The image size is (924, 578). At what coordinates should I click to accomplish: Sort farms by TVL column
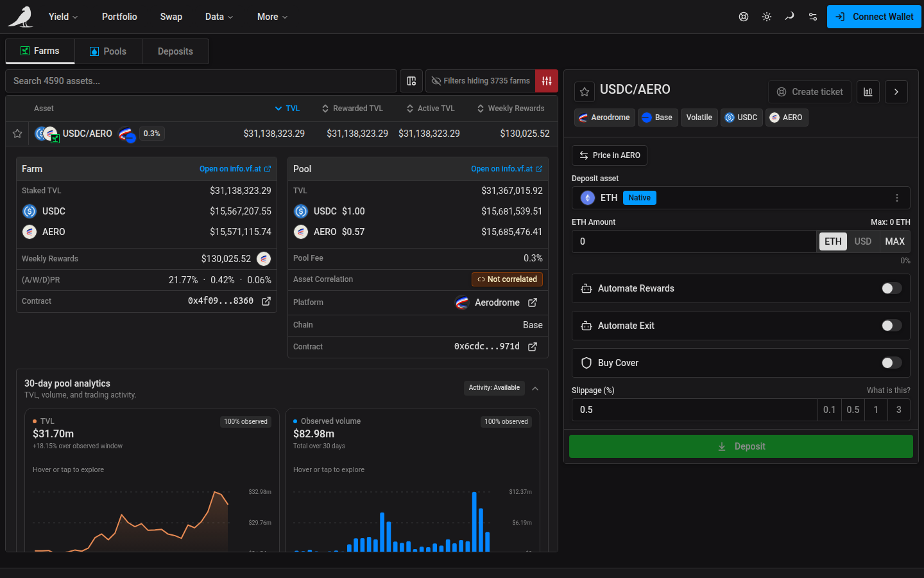[287, 109]
